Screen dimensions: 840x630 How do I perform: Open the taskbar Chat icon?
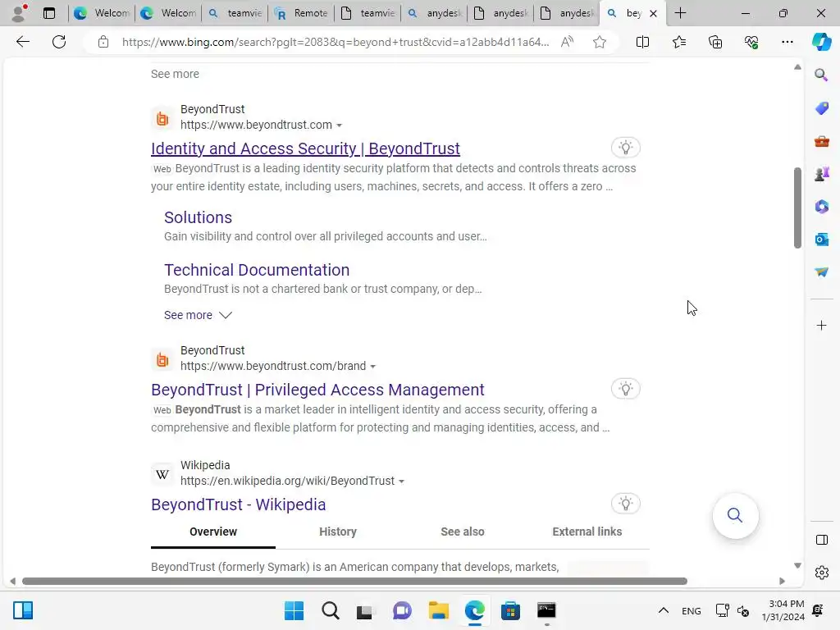402,610
